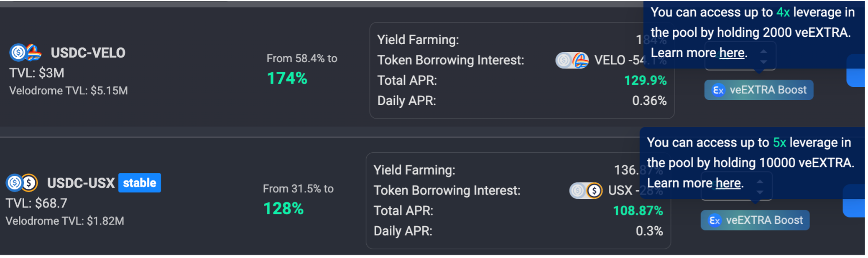Click the veEXTRA Boost button for USDC-VELO
868x258 pixels.
(x=758, y=90)
